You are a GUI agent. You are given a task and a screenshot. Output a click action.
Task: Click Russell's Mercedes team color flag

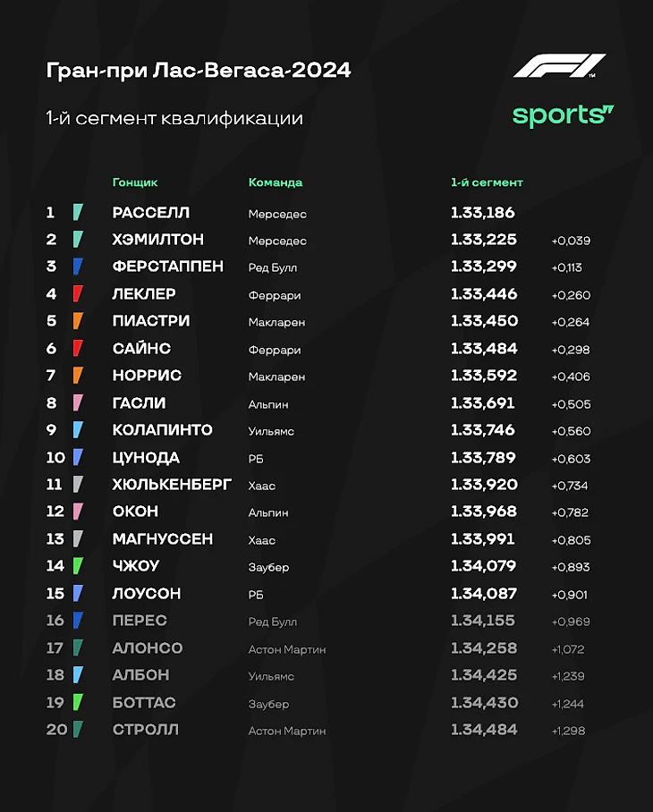tap(78, 212)
